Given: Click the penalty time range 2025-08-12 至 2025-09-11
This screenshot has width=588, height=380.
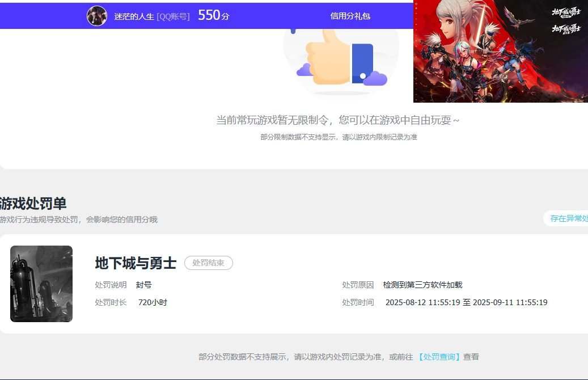Looking at the screenshot, I should click(x=467, y=302).
